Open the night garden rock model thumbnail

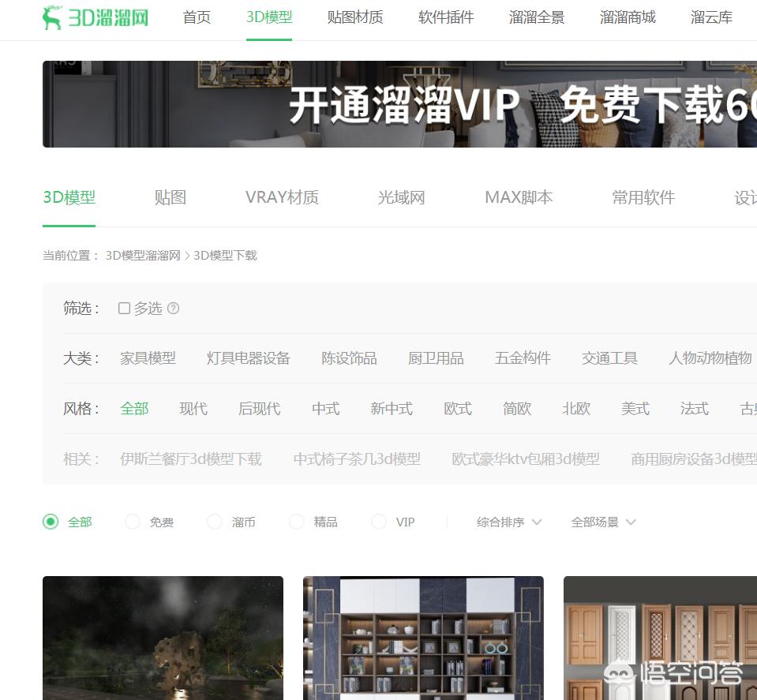tap(163, 638)
